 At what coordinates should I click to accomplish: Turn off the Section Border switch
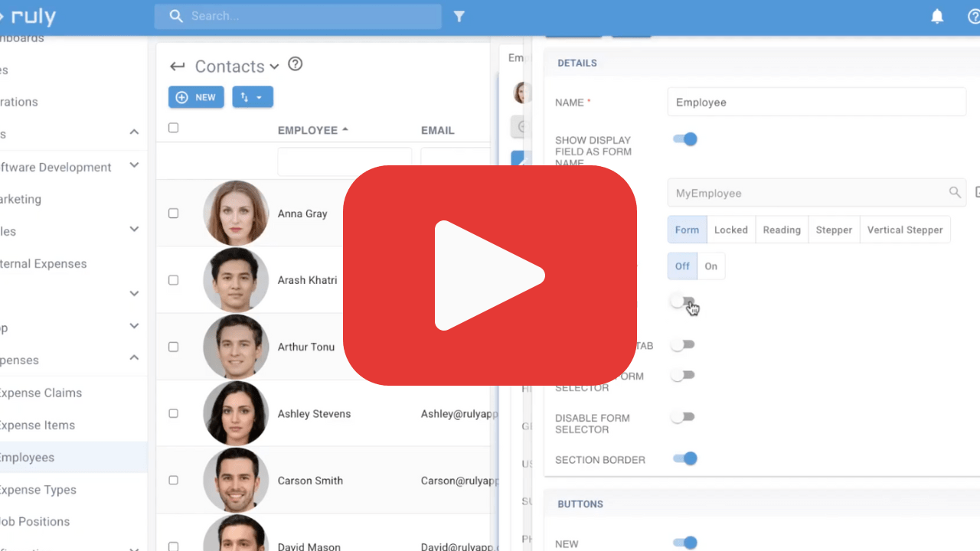click(684, 458)
